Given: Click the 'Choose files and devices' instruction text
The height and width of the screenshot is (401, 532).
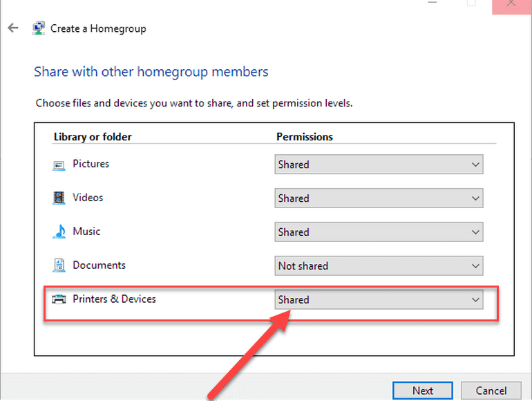Looking at the screenshot, I should (194, 103).
